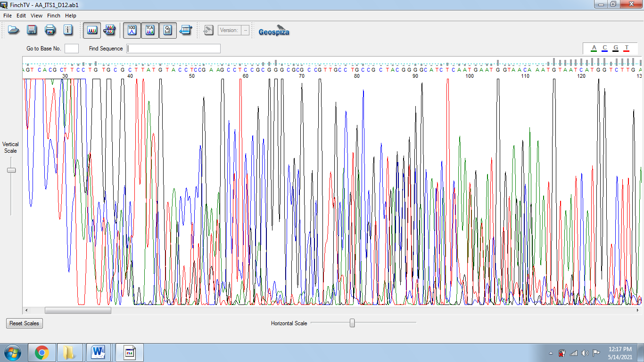
Task: Open the file information icon
Action: (x=68, y=30)
